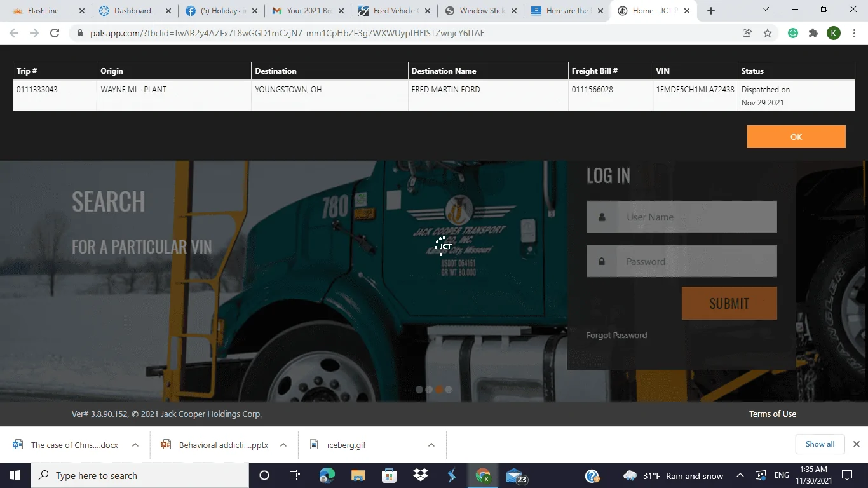The height and width of the screenshot is (488, 868).
Task: Open The case of Chris docx download
Action: [66, 445]
